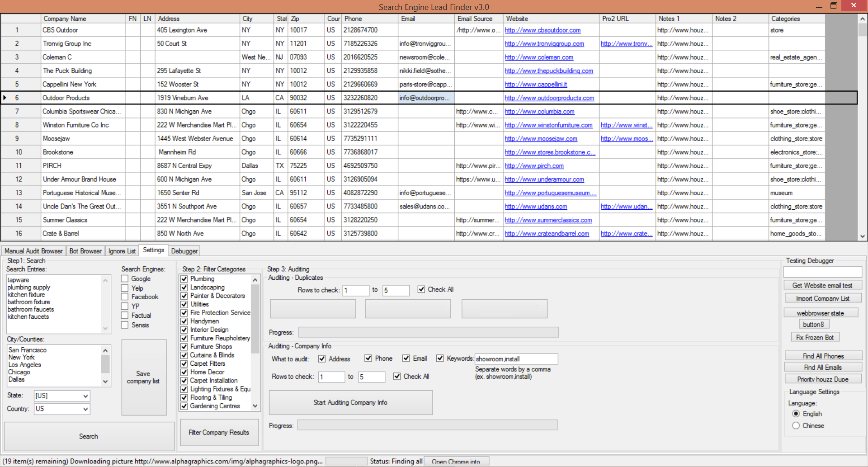868x467 pixels.
Task: Uncheck the Keywords audit option
Action: pos(440,359)
